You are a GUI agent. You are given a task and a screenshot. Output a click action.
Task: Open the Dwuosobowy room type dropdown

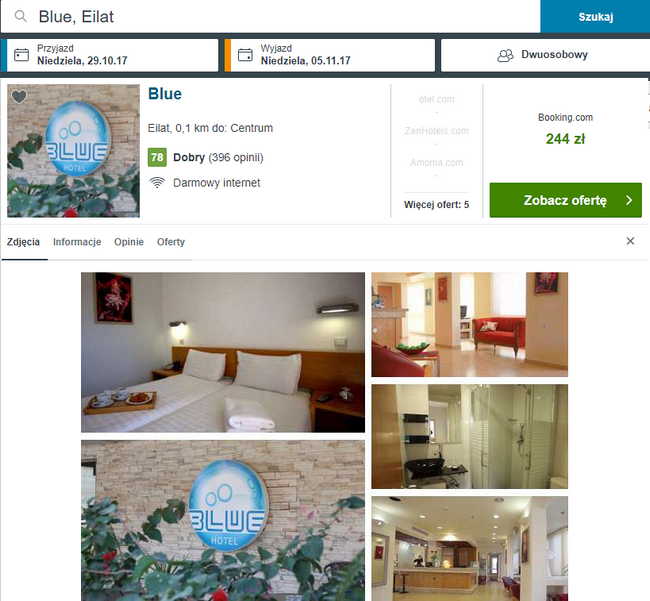(x=545, y=55)
